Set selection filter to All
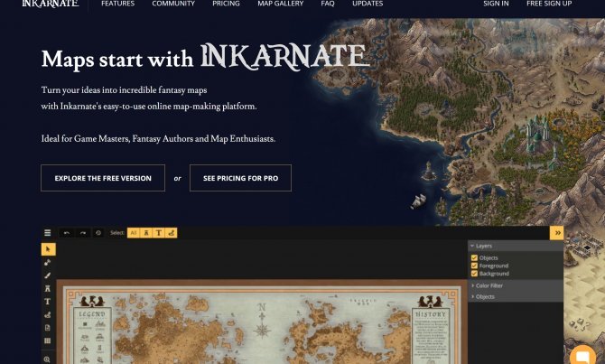The width and height of the screenshot is (605, 364). pyautogui.click(x=134, y=233)
